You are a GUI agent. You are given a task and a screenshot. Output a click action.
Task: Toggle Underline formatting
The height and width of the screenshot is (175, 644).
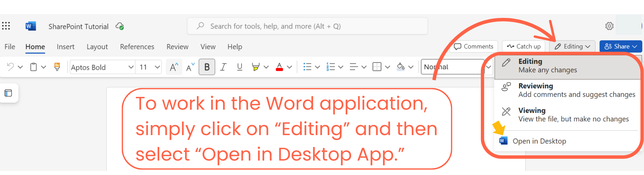click(x=240, y=67)
